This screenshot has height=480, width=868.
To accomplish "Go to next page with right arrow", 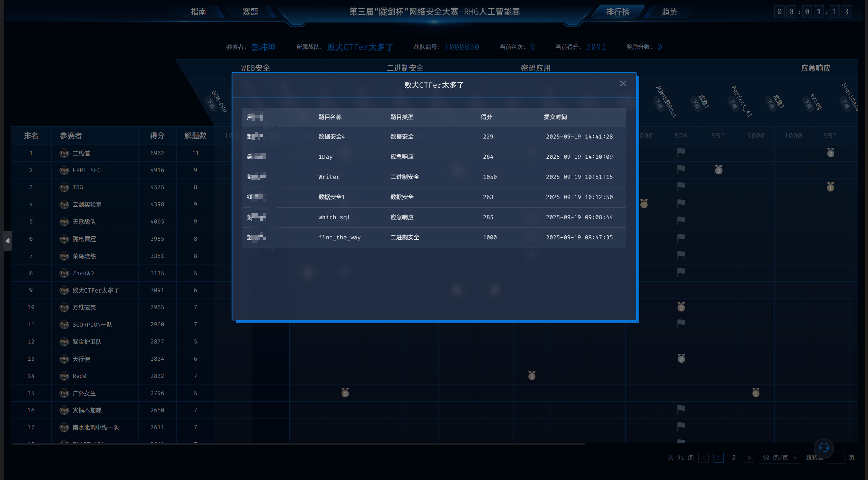I will point(749,458).
